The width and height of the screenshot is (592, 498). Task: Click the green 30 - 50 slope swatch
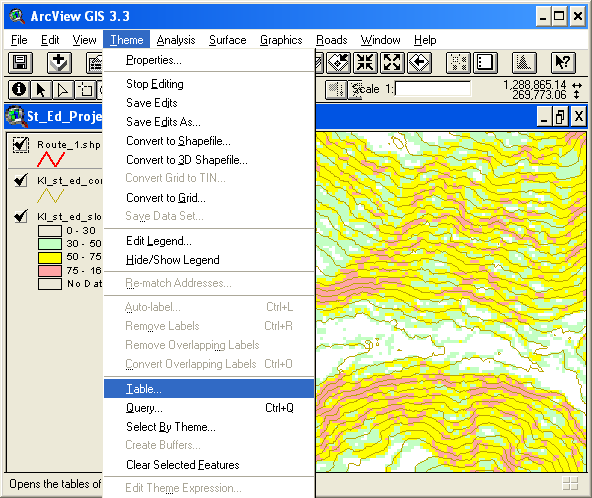point(50,244)
